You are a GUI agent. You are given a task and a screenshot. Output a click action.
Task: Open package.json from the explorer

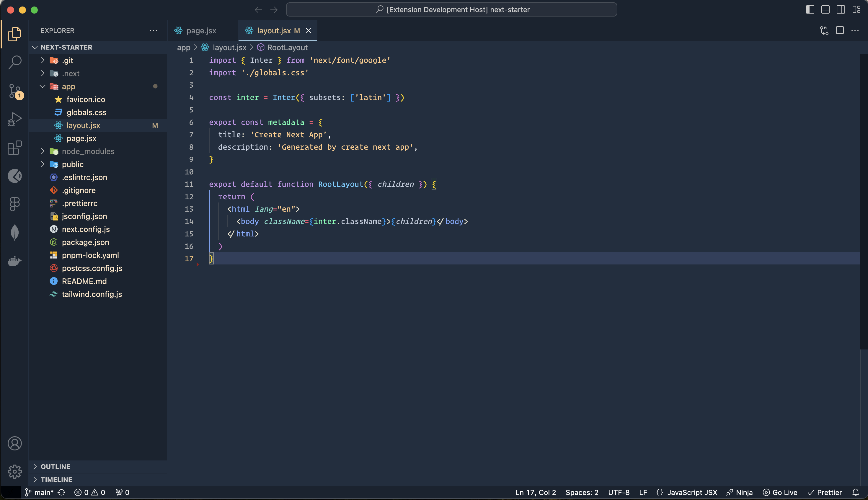[x=85, y=242]
